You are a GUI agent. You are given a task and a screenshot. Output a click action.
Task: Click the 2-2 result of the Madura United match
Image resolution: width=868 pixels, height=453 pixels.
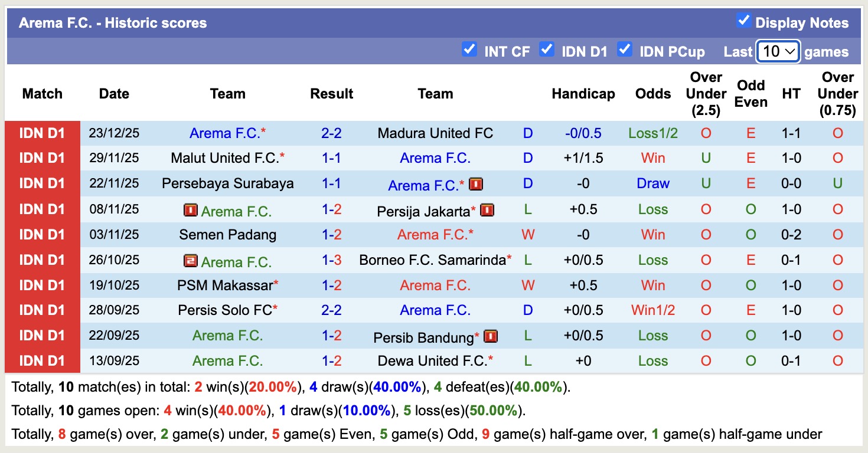(x=331, y=133)
